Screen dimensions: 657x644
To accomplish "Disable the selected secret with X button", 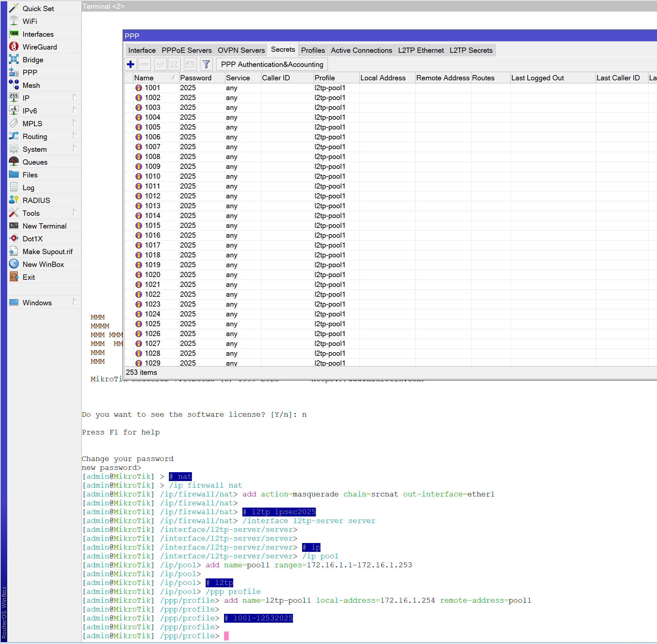I will pos(174,64).
